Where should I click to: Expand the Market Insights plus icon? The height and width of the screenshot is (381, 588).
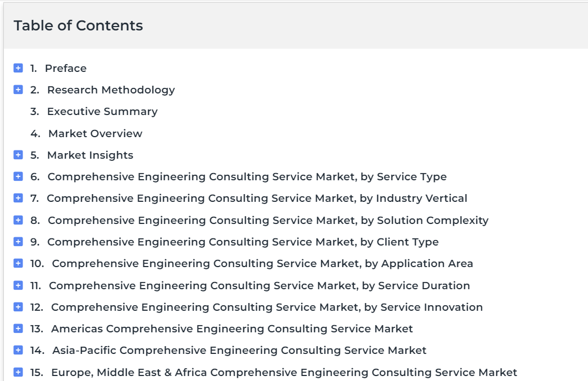18,155
